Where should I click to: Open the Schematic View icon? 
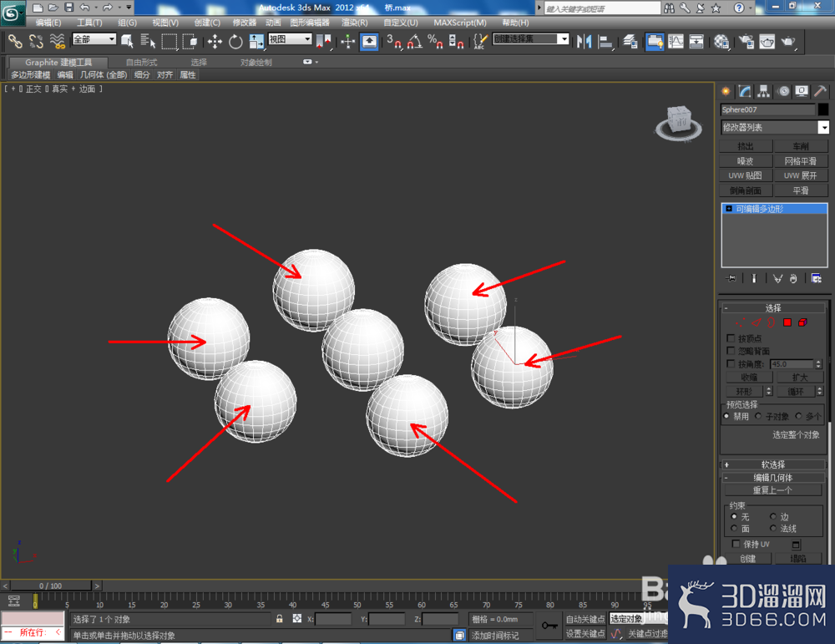(696, 41)
